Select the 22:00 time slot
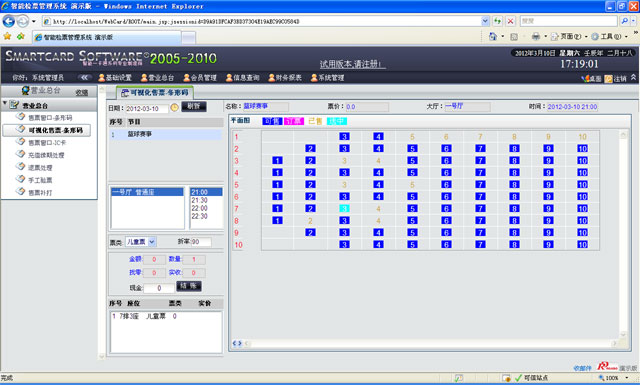 (x=200, y=208)
